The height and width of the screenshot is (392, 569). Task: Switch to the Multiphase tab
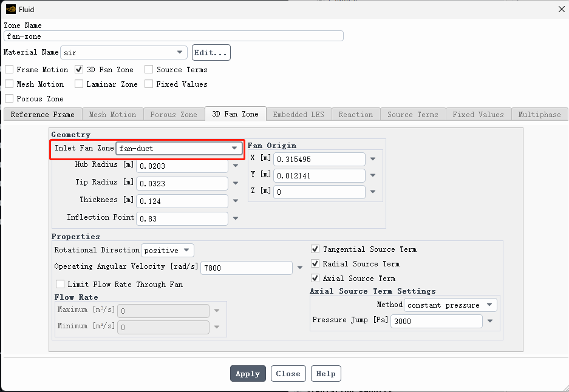coord(539,114)
